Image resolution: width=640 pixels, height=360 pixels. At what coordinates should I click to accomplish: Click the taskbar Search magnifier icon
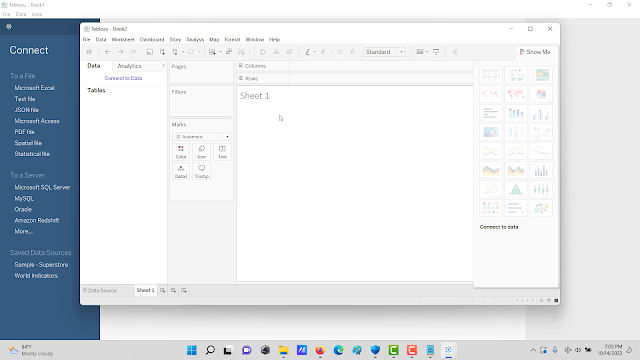210,350
